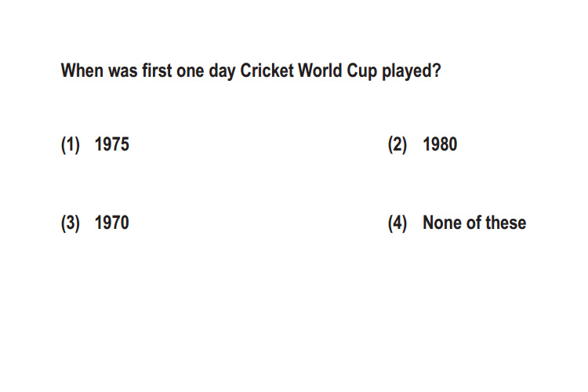Viewport: 588px width, 392px height.
Task: Click the word first in the question
Action: [157, 71]
